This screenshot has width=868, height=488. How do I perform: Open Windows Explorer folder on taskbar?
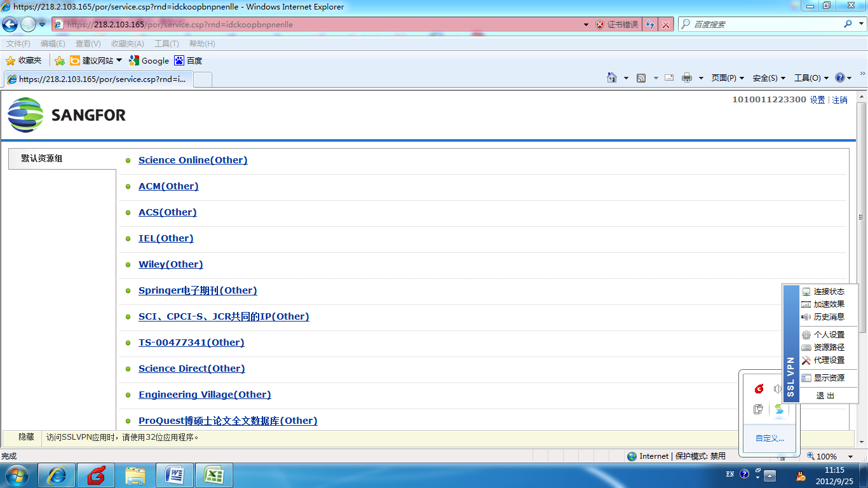pyautogui.click(x=136, y=475)
